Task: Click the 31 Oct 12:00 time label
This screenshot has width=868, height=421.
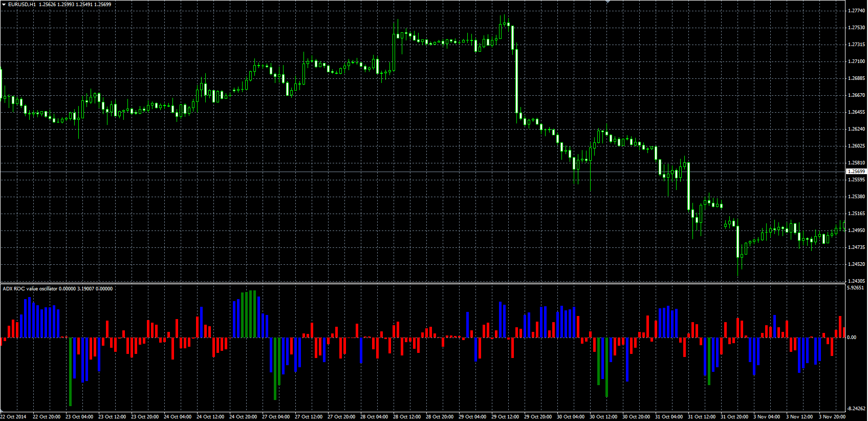Action: (x=702, y=417)
